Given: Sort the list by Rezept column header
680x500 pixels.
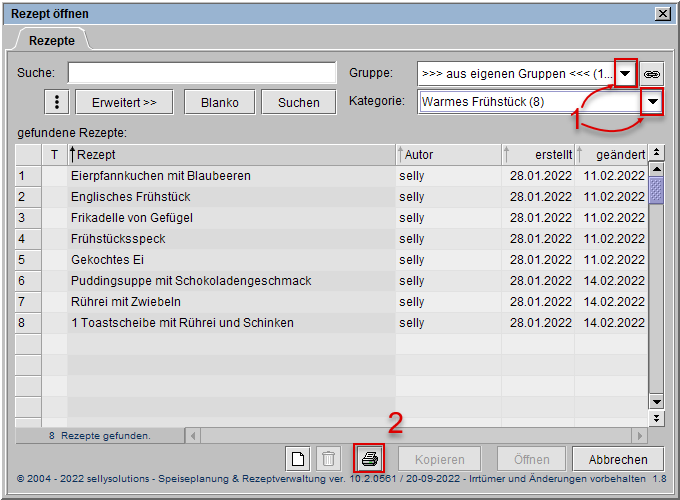Looking at the screenshot, I should [230, 154].
